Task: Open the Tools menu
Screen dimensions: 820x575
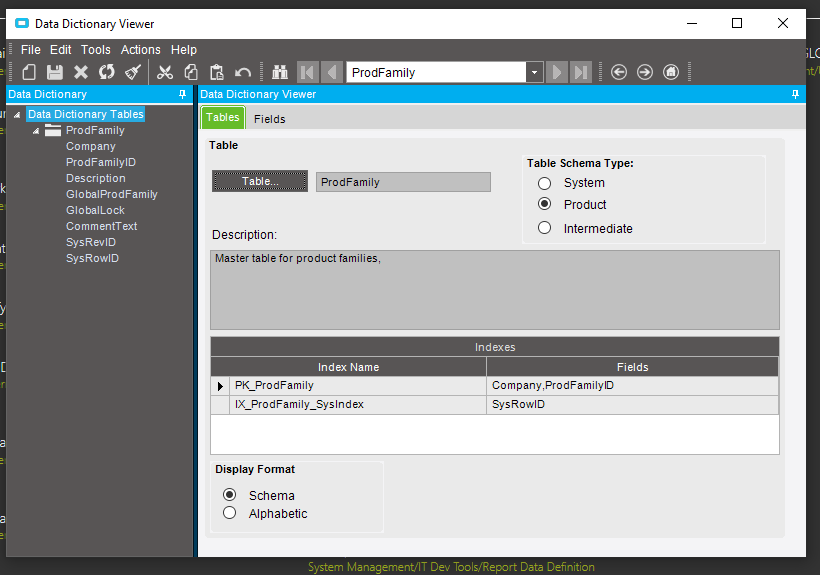Action: (96, 50)
